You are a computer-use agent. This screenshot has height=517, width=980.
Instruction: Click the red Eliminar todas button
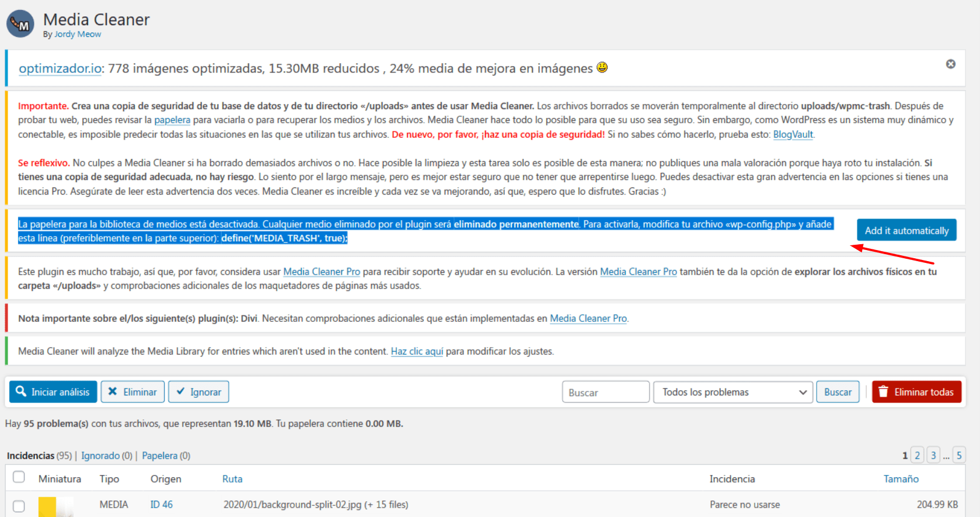coord(916,392)
